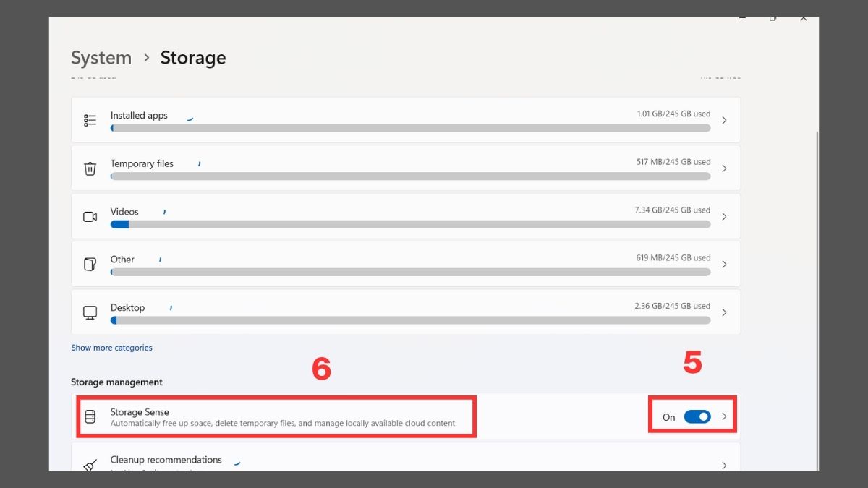
Task: Click the Temporary files usage bar
Action: 410,176
